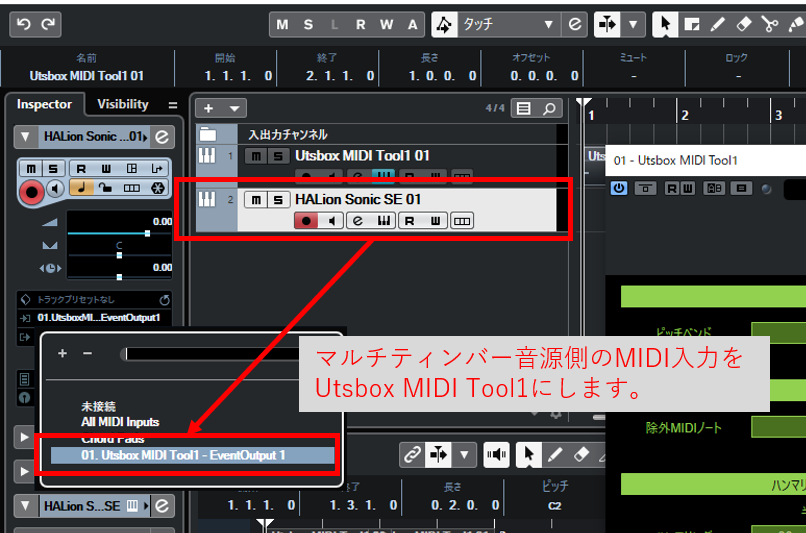Click the lower editor link icon
The image size is (806, 533).
(412, 455)
